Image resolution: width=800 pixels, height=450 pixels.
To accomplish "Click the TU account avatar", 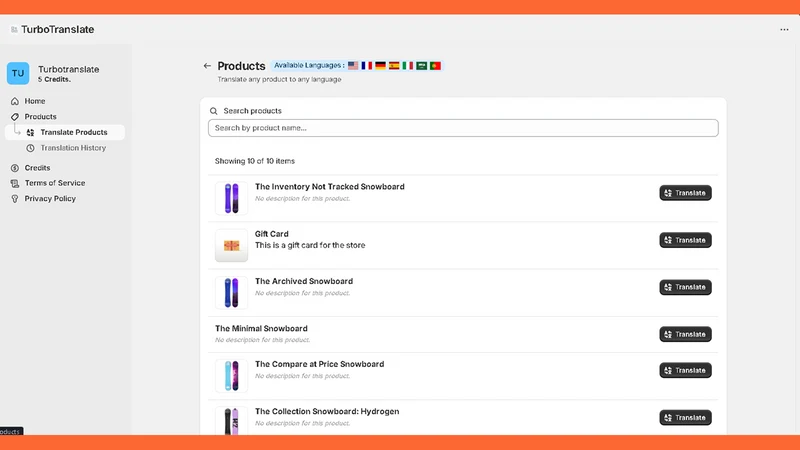I will (18, 73).
